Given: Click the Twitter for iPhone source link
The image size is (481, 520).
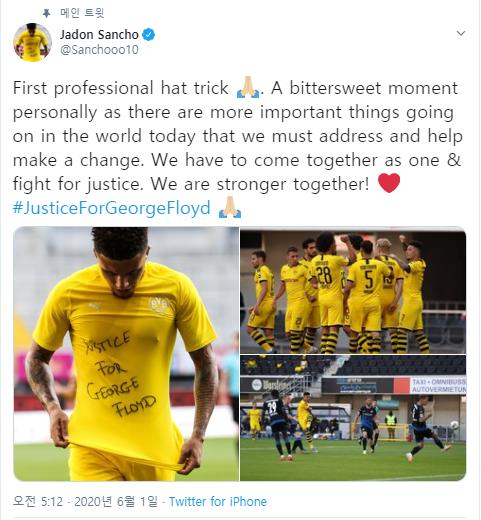Looking at the screenshot, I should coord(218,501).
